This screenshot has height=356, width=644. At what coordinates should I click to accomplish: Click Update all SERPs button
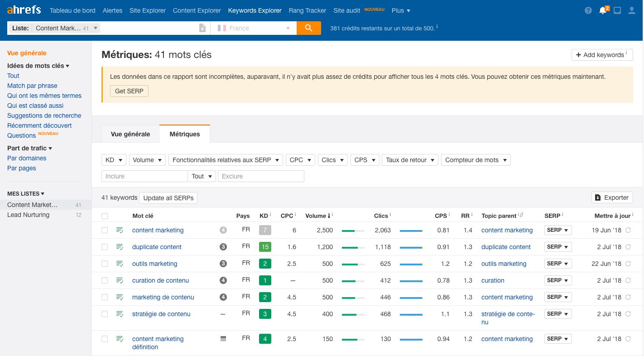pos(168,197)
